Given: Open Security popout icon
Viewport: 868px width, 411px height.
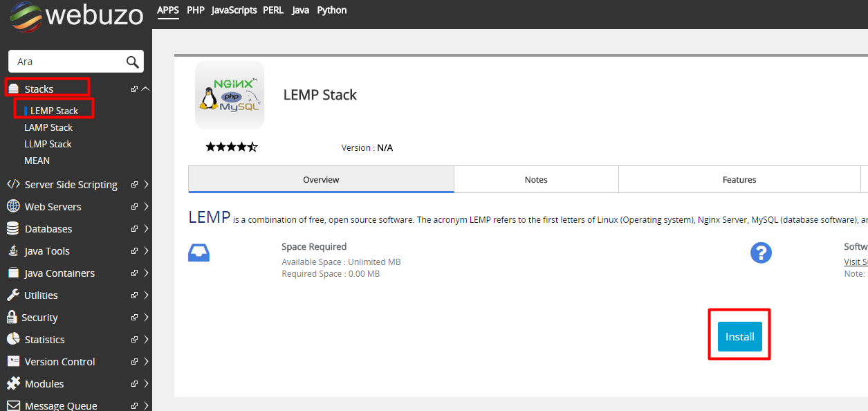Looking at the screenshot, I should coord(135,318).
